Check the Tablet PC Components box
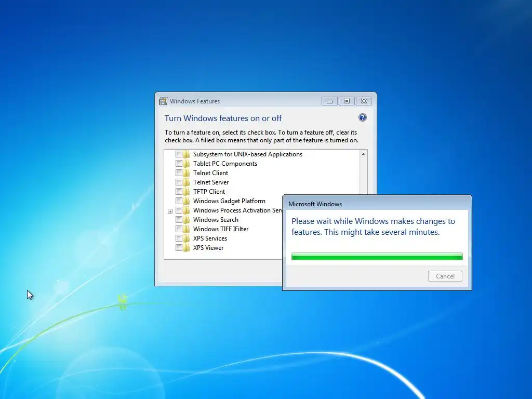The height and width of the screenshot is (399, 532). coord(179,164)
